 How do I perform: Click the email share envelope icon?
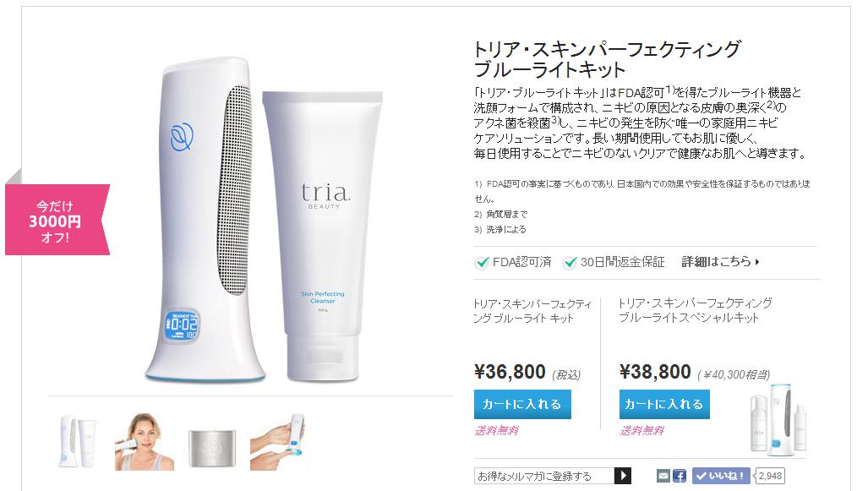(x=663, y=476)
